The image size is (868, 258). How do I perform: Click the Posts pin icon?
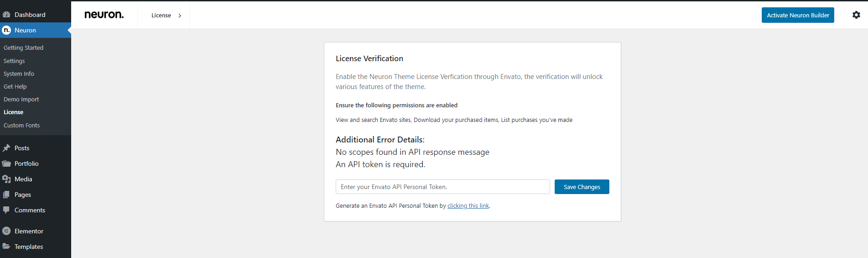(x=6, y=148)
